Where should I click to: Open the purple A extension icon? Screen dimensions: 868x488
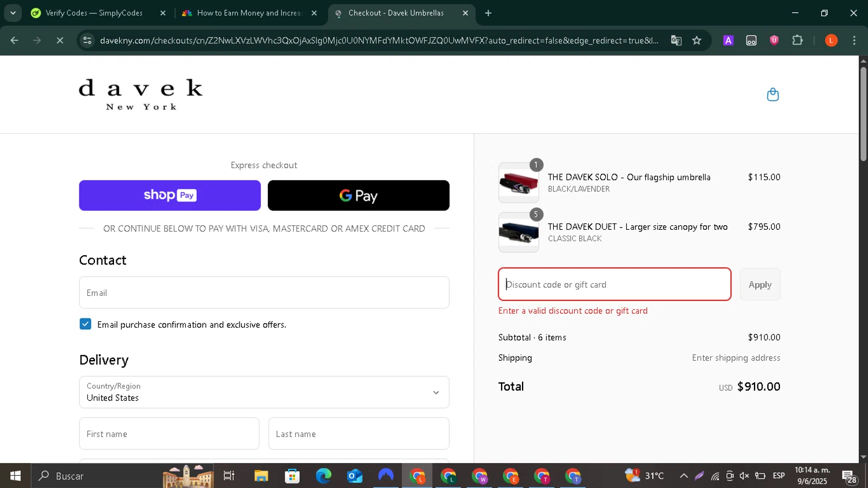point(729,41)
